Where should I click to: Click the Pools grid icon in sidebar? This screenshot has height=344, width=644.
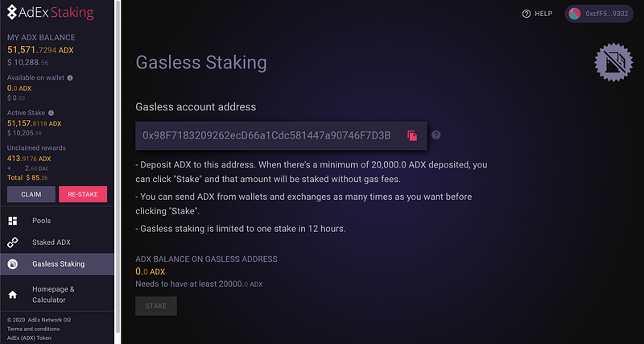(13, 221)
